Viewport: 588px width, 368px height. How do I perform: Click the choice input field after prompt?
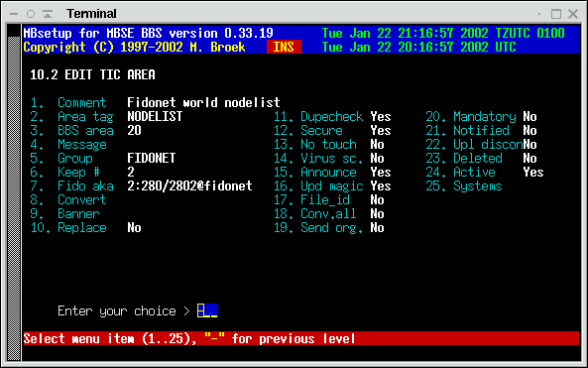coord(207,310)
